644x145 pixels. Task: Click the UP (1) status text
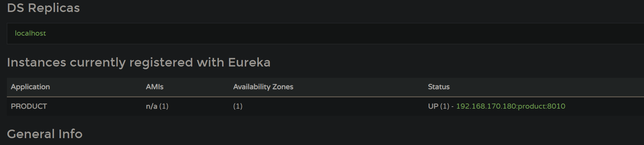439,106
